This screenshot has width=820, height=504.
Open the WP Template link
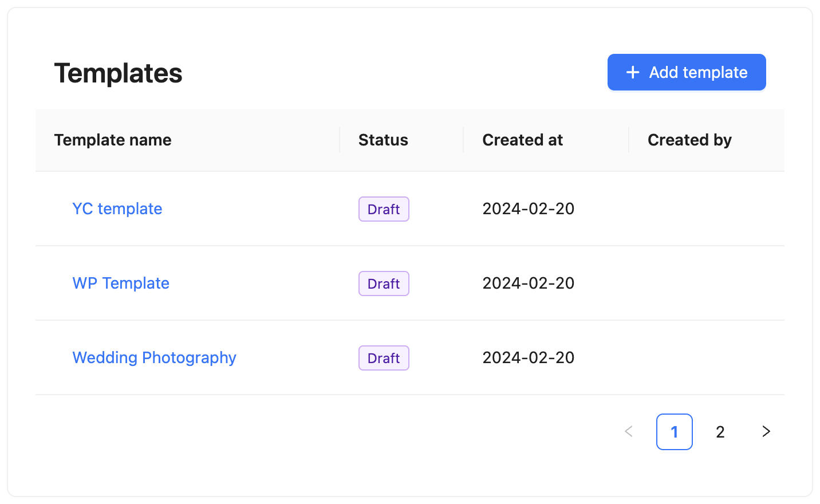point(121,283)
